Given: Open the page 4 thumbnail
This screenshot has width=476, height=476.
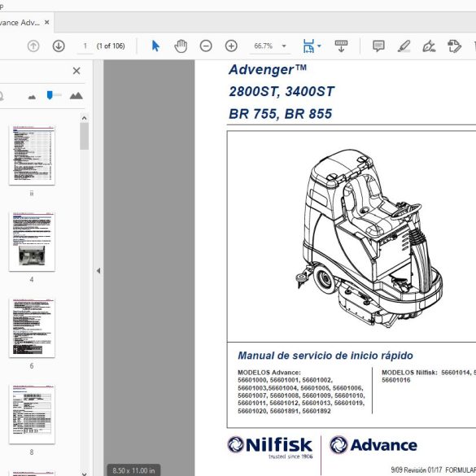Looking at the screenshot, I should tap(32, 242).
